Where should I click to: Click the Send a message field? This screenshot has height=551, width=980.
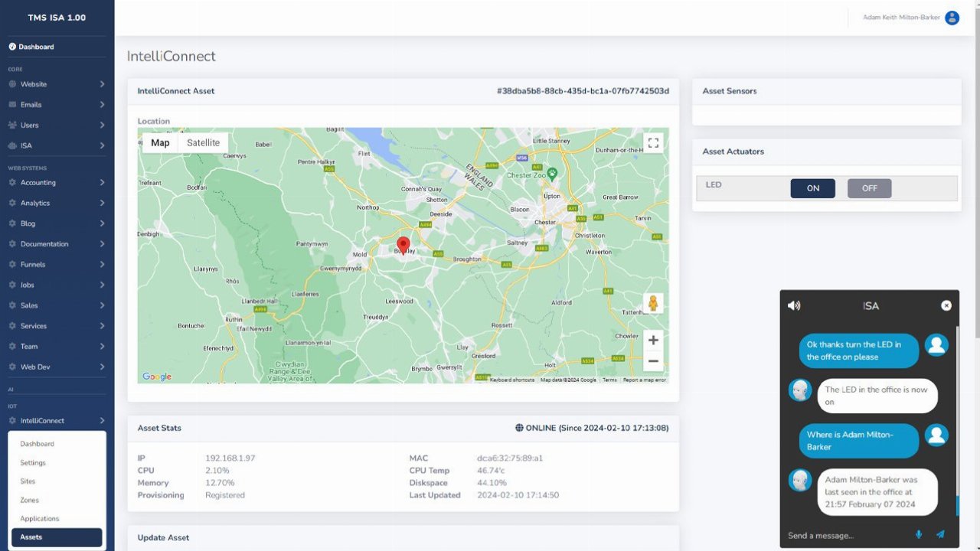(x=847, y=535)
